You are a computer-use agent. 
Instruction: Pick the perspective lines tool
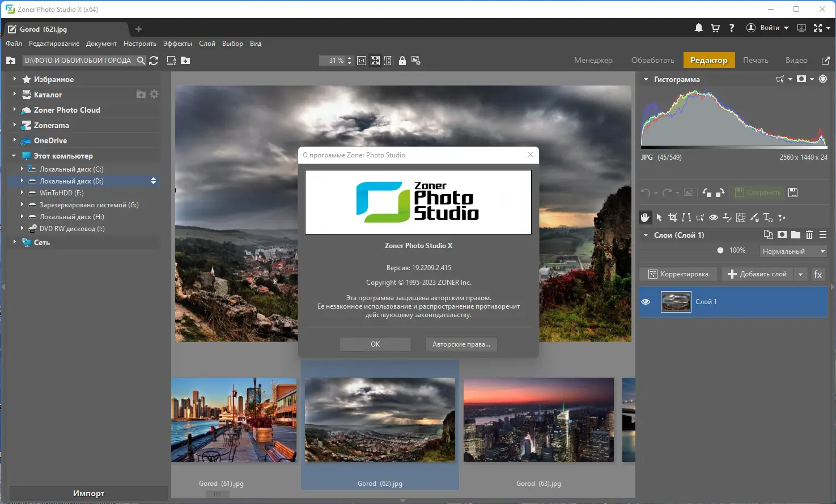pos(686,217)
